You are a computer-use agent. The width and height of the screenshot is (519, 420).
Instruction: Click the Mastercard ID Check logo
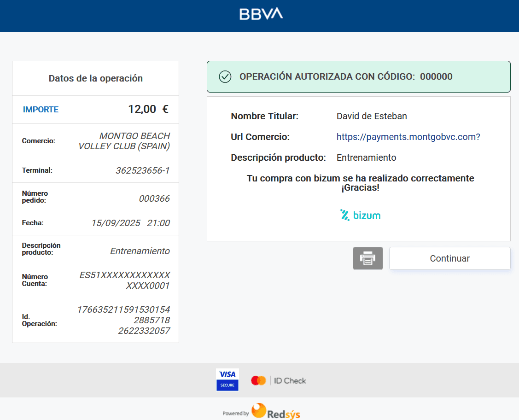point(278,380)
